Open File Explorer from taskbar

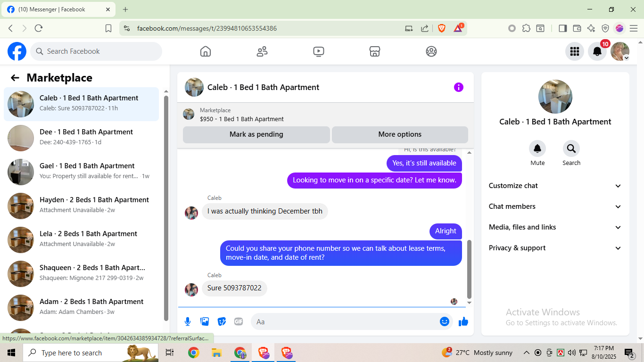(216, 353)
